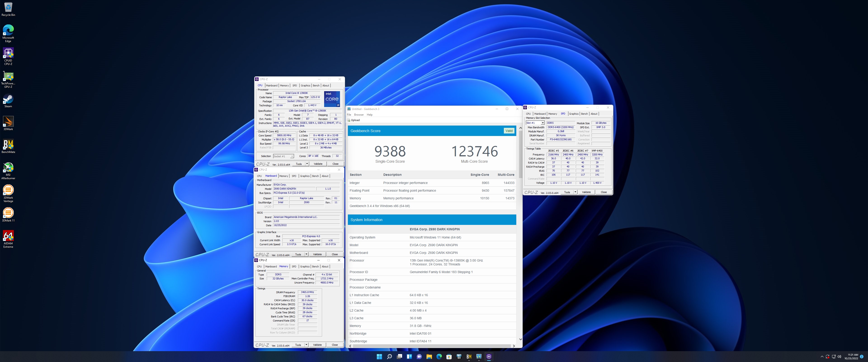Click the Tools button in the Memory CPU-Z window
The image size is (868, 362).
(298, 345)
